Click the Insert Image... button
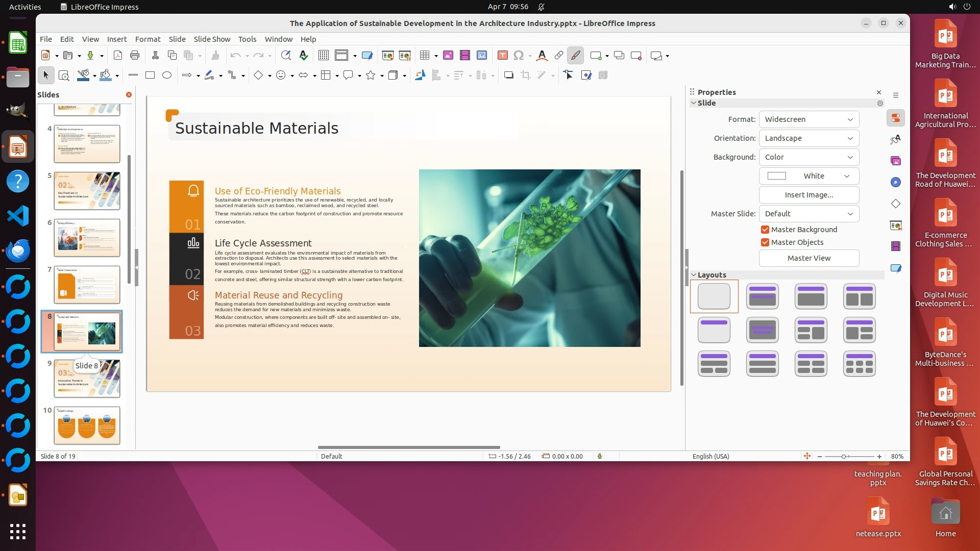The width and height of the screenshot is (980, 551). click(x=808, y=195)
